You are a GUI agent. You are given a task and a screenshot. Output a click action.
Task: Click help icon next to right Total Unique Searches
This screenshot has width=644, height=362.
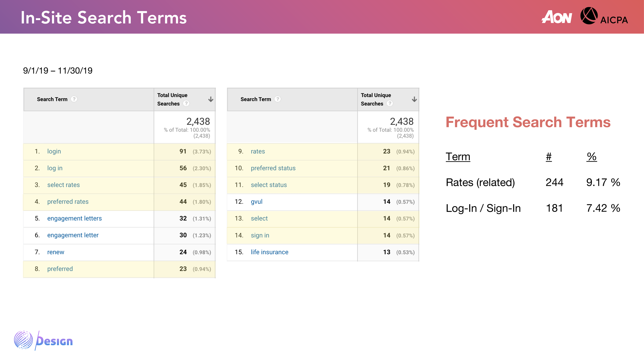390,104
